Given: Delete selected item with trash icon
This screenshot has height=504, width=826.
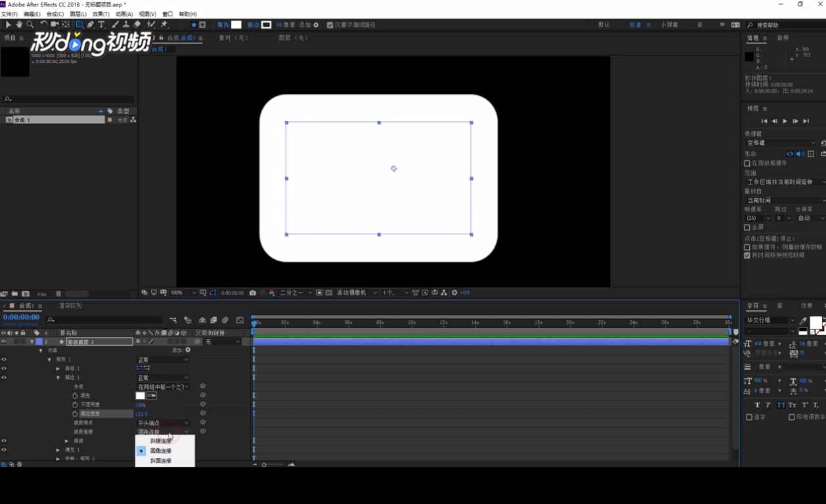Looking at the screenshot, I should (x=58, y=293).
